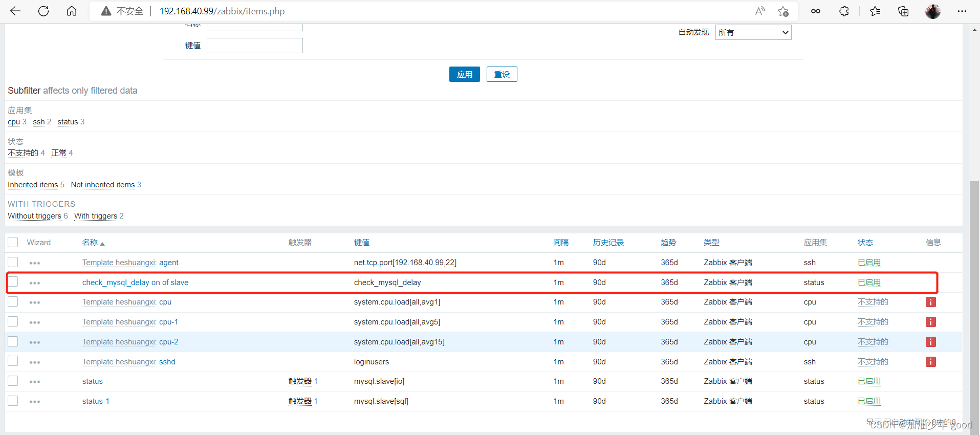Screen dimensions: 980x435
Task: Filter by 正常 state
Action: (59, 153)
